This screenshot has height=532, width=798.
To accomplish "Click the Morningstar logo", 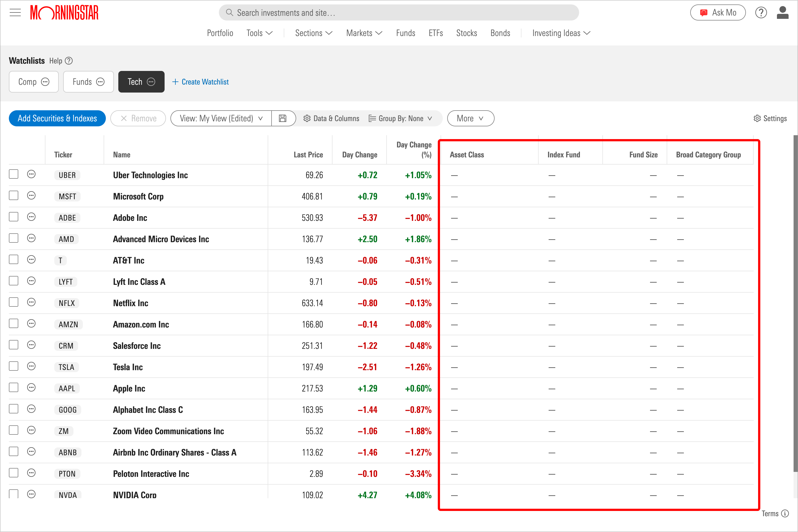I will click(64, 13).
